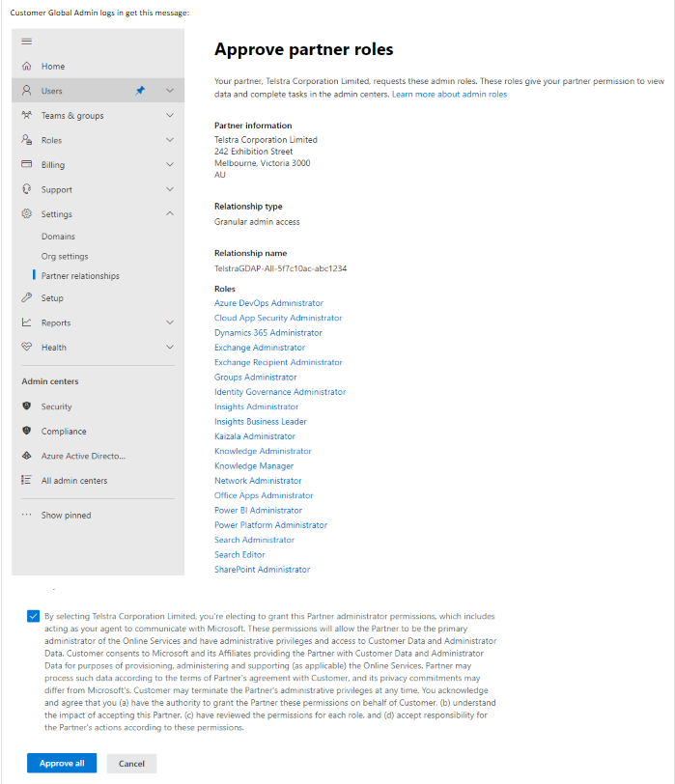Select Org settings in the sidebar
The height and width of the screenshot is (784, 675).
65,257
